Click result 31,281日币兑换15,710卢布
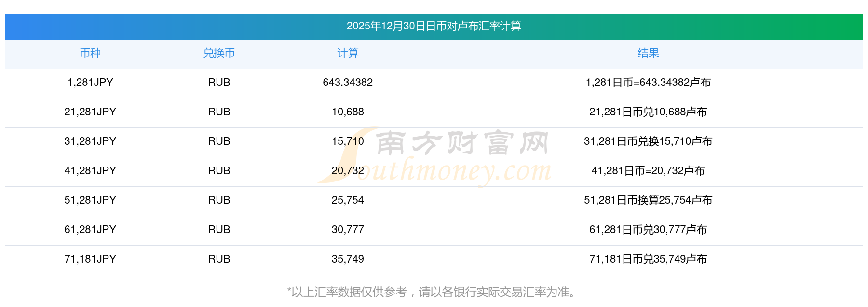 [648, 141]
